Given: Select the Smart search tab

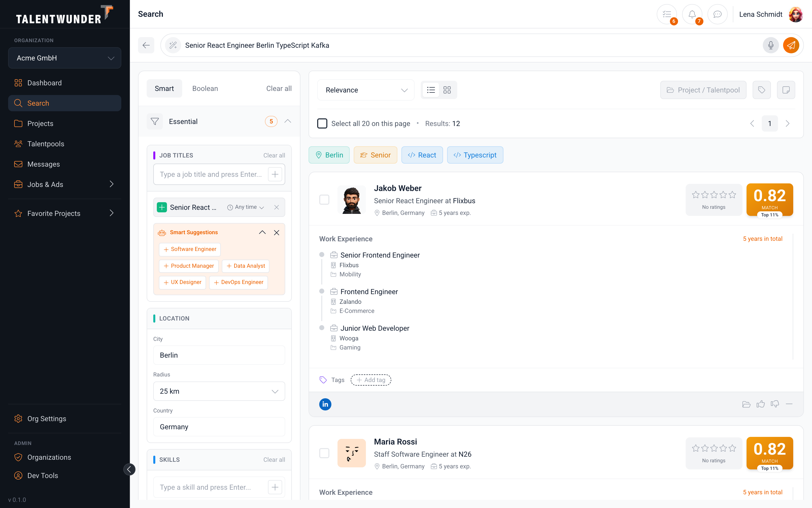Looking at the screenshot, I should point(164,88).
